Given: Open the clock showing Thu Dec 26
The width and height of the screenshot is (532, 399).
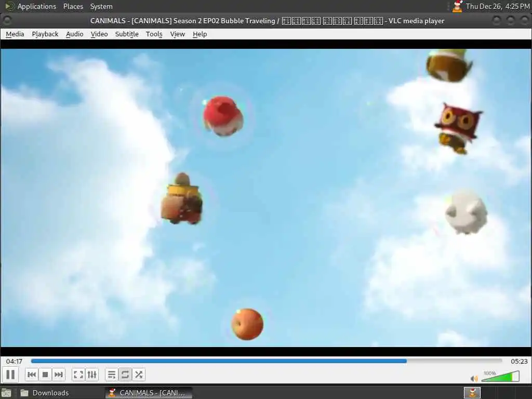Looking at the screenshot, I should pos(497,6).
